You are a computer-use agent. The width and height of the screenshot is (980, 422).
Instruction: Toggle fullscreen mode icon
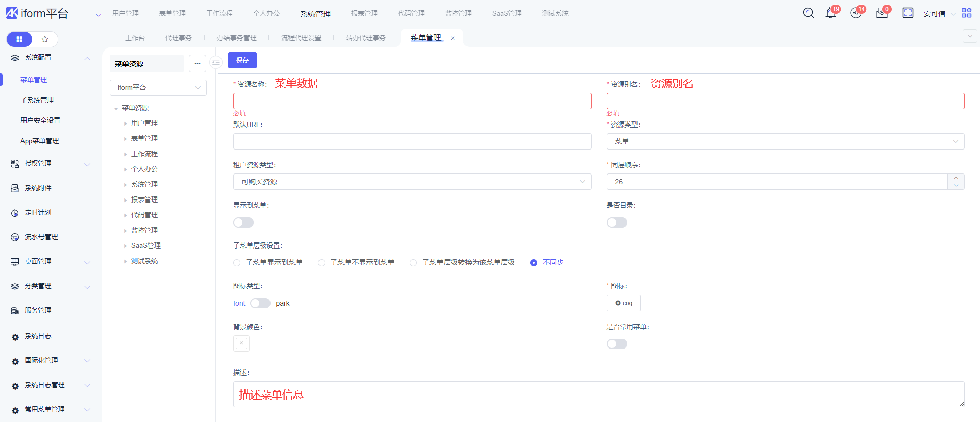[x=908, y=13]
